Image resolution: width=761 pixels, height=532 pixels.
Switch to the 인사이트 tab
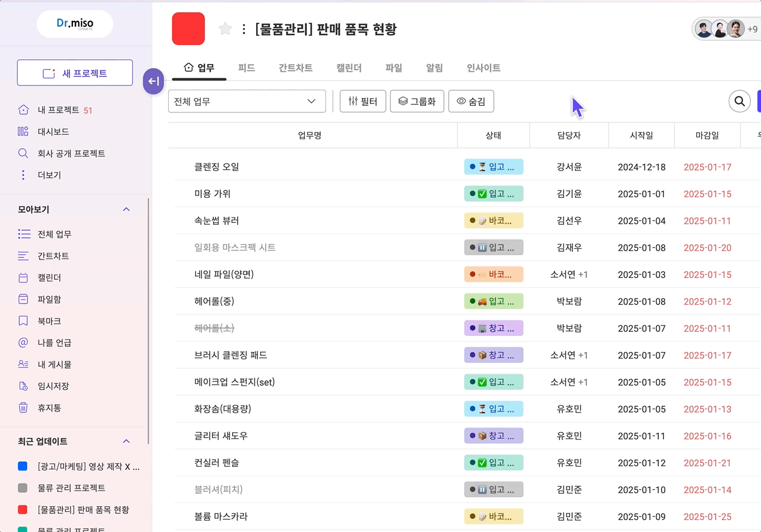[x=483, y=68]
